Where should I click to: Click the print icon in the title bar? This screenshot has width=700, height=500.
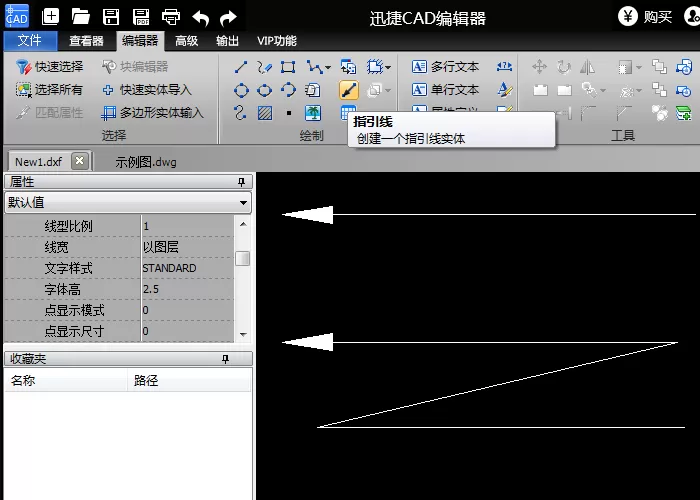(171, 17)
